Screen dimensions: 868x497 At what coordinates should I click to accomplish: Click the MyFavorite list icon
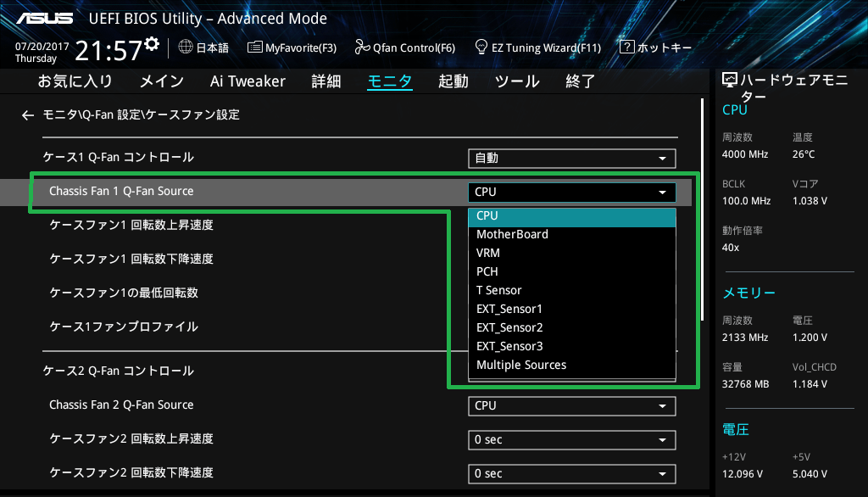click(x=254, y=47)
